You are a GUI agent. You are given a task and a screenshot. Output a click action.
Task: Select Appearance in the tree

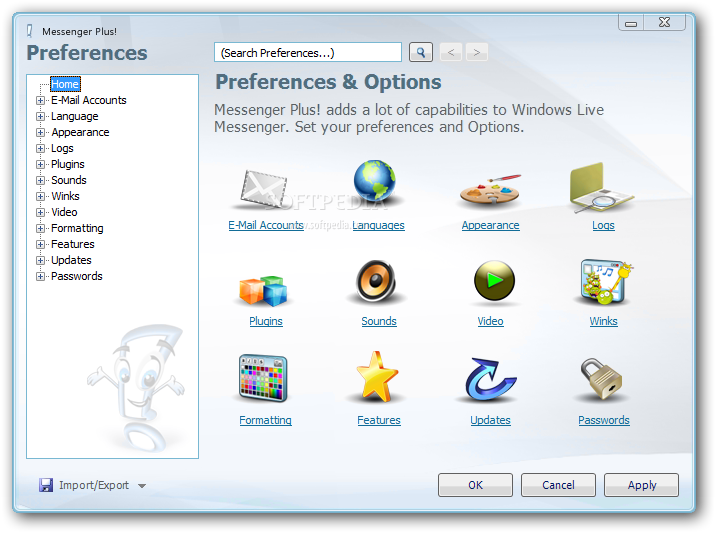(x=80, y=132)
